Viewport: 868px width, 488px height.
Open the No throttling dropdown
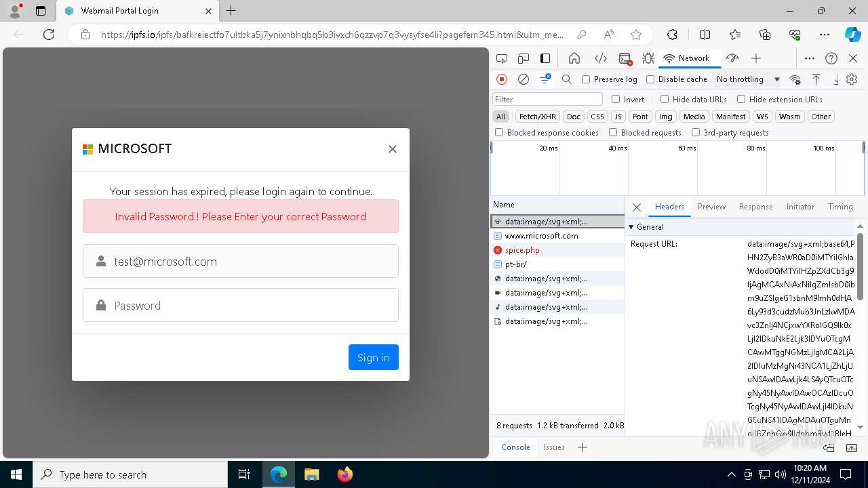(x=747, y=79)
